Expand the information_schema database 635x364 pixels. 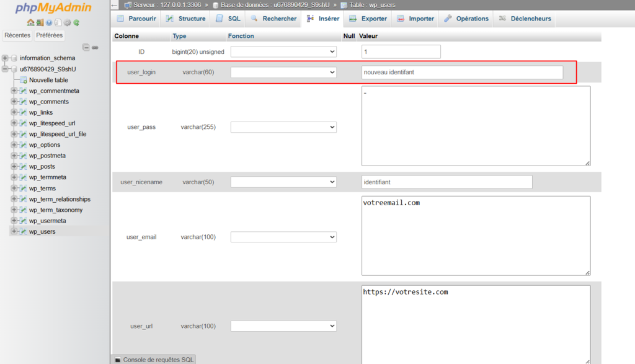(x=5, y=58)
